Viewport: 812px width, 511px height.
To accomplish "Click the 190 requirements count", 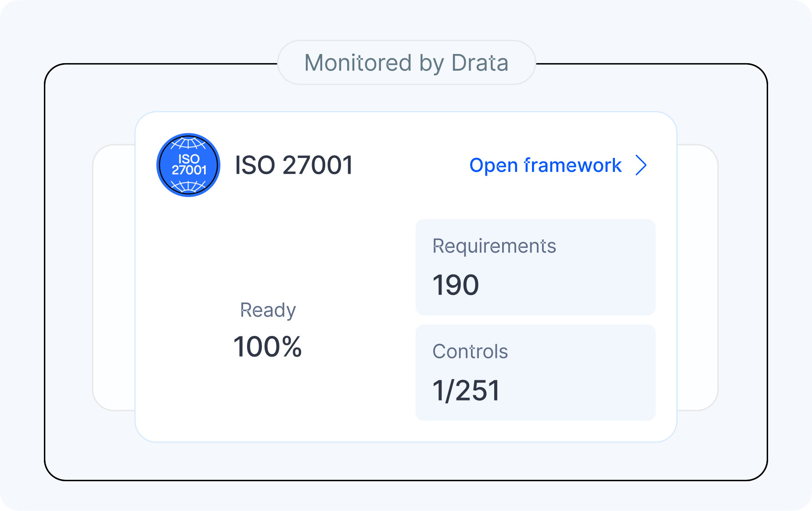I will pyautogui.click(x=456, y=285).
